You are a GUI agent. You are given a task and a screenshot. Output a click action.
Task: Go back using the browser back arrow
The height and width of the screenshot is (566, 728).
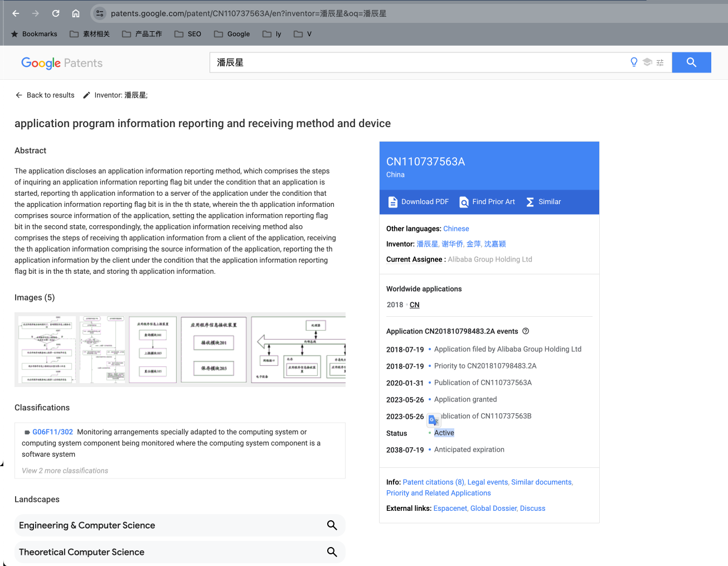click(x=16, y=13)
